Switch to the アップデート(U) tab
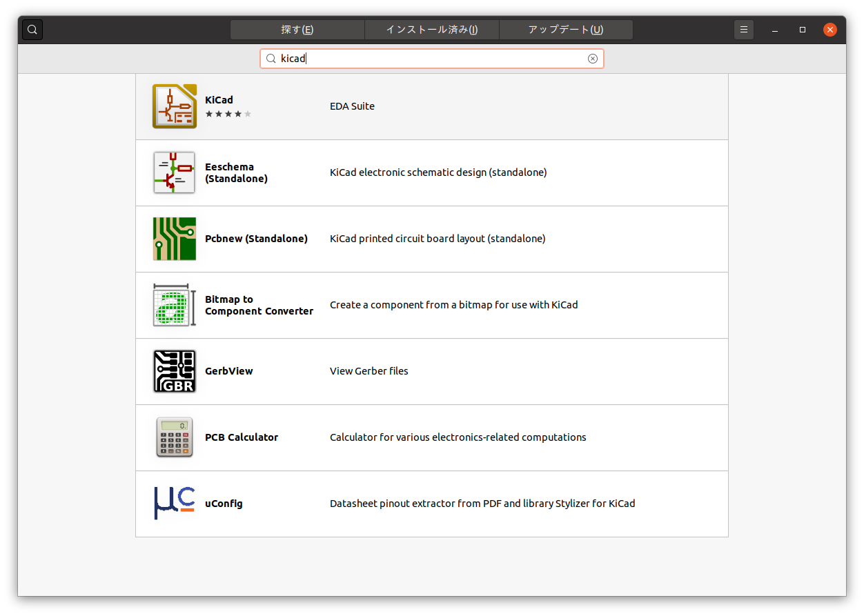The image size is (864, 616). [566, 30]
